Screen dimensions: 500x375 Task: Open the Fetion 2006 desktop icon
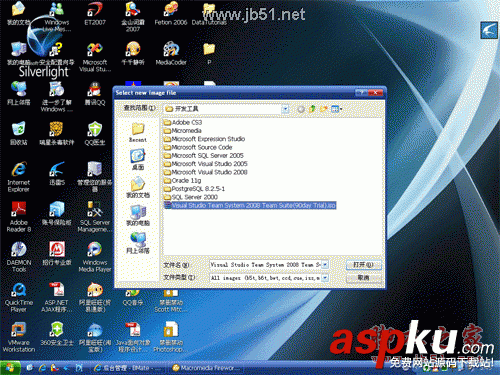point(171,14)
